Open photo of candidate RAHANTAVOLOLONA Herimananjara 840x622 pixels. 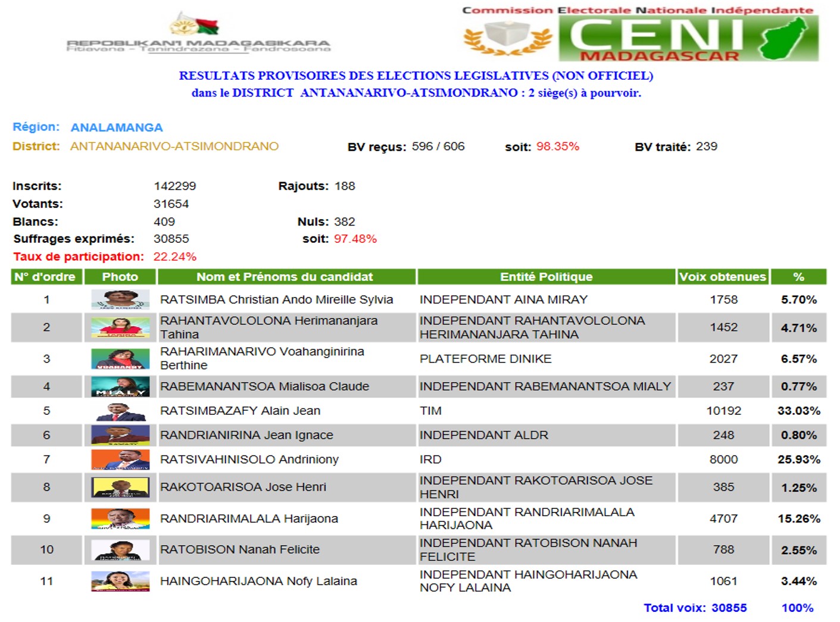point(120,327)
